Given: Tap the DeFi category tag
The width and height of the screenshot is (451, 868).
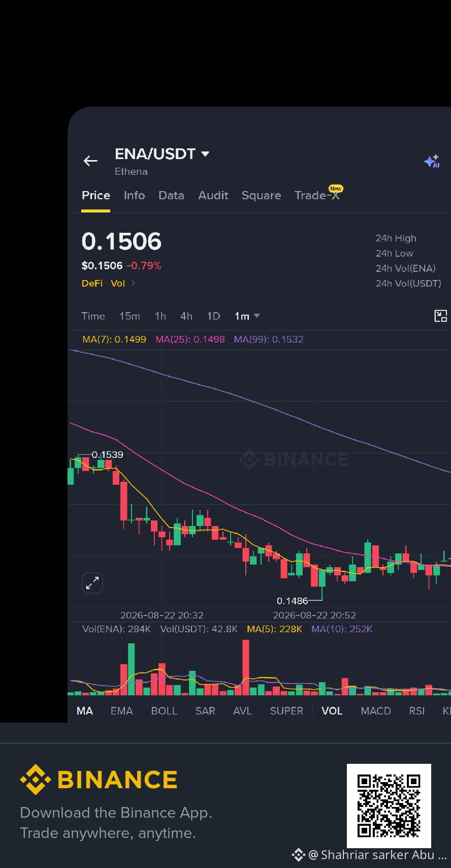Looking at the screenshot, I should point(92,284).
